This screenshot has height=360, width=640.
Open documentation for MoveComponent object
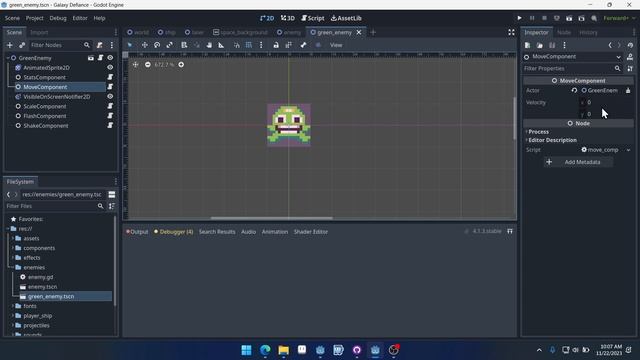coord(630,57)
